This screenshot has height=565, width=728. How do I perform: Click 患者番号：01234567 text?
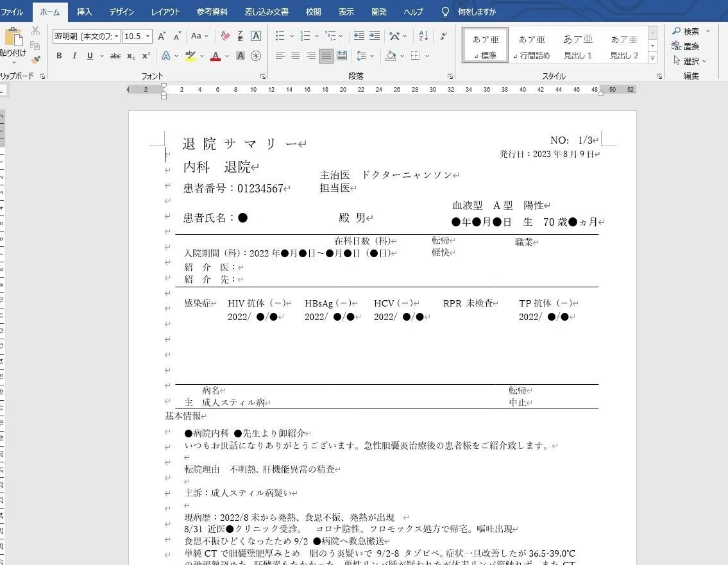tap(233, 189)
